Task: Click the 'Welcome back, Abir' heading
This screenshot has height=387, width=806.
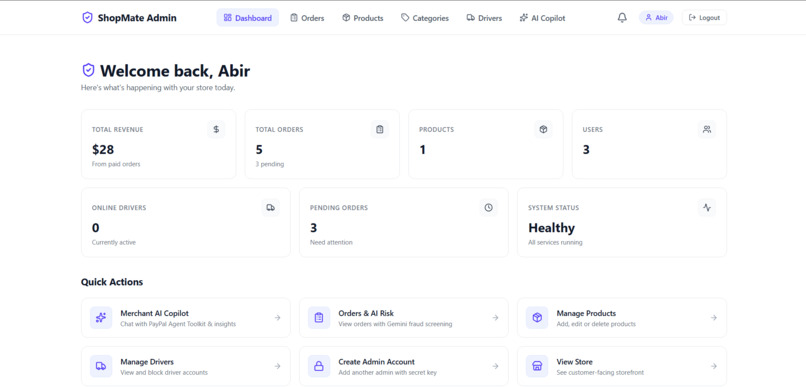Action: pos(175,70)
